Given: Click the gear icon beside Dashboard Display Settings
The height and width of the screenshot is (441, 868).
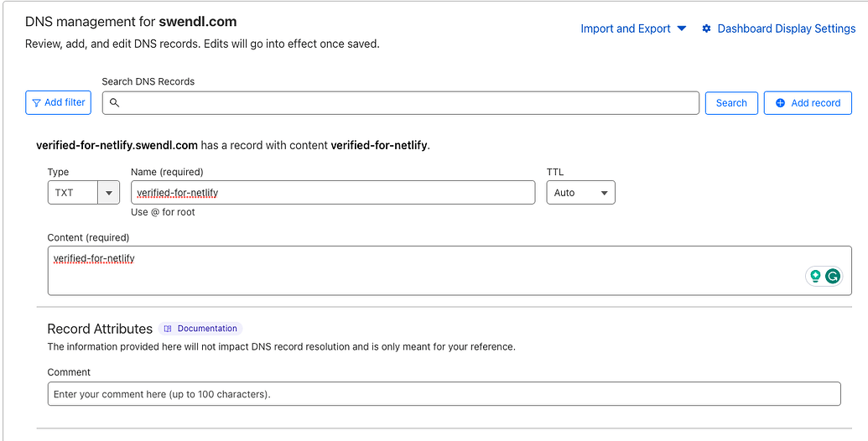Looking at the screenshot, I should [706, 29].
